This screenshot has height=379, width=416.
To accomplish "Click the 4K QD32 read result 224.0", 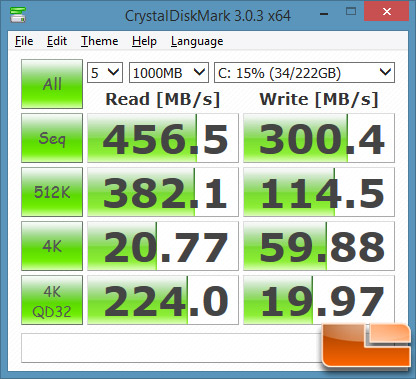I will (x=163, y=300).
